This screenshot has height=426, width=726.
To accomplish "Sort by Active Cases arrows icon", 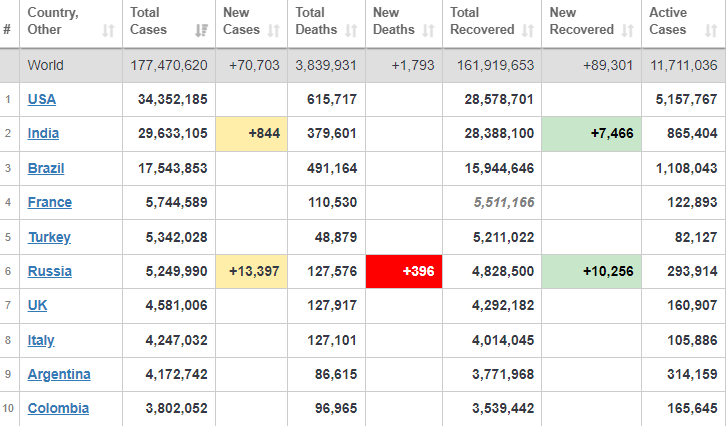I will (x=711, y=31).
